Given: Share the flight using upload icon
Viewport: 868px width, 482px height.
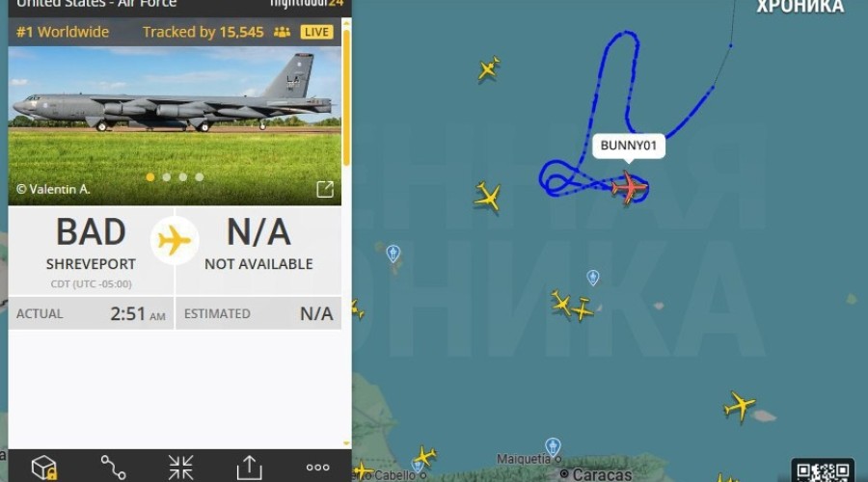Looking at the screenshot, I should point(249,468).
